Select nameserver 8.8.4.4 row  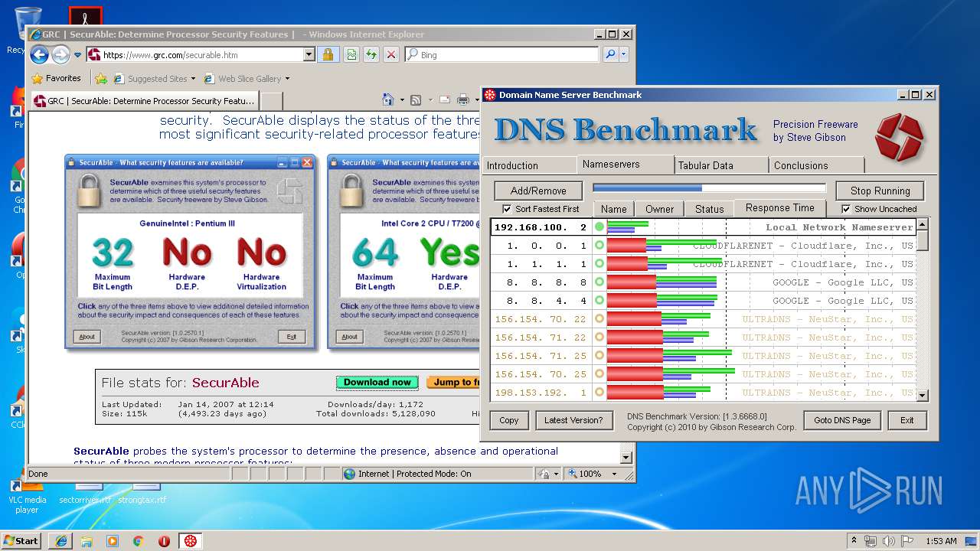pyautogui.click(x=703, y=301)
